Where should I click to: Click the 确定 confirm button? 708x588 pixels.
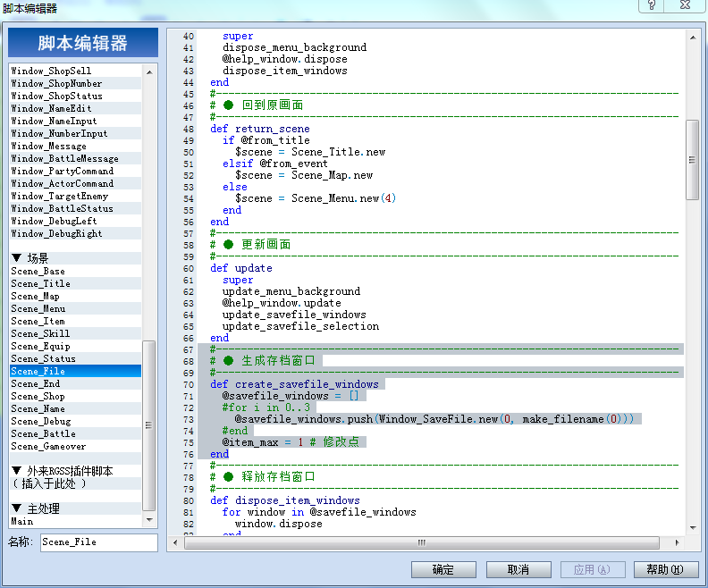[x=443, y=569]
